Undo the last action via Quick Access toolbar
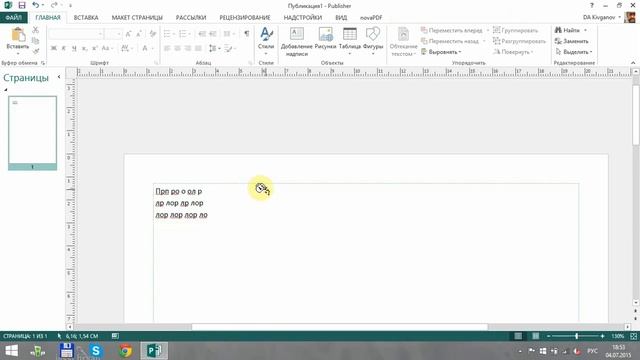640x360 pixels. 36,5
